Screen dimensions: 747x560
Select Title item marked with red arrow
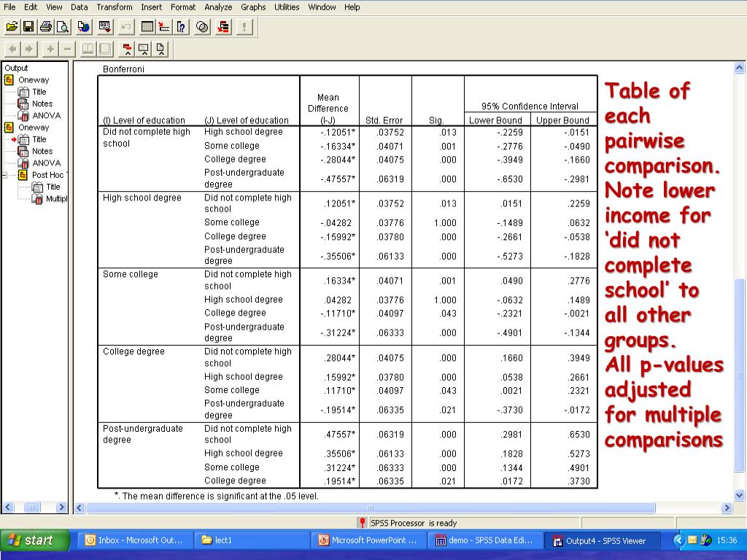(39, 139)
